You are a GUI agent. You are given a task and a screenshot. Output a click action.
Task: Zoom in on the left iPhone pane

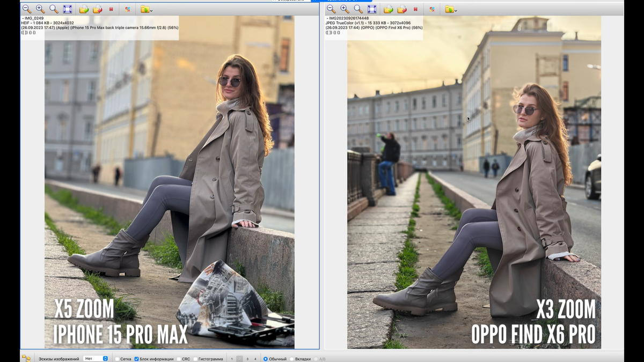(x=40, y=9)
